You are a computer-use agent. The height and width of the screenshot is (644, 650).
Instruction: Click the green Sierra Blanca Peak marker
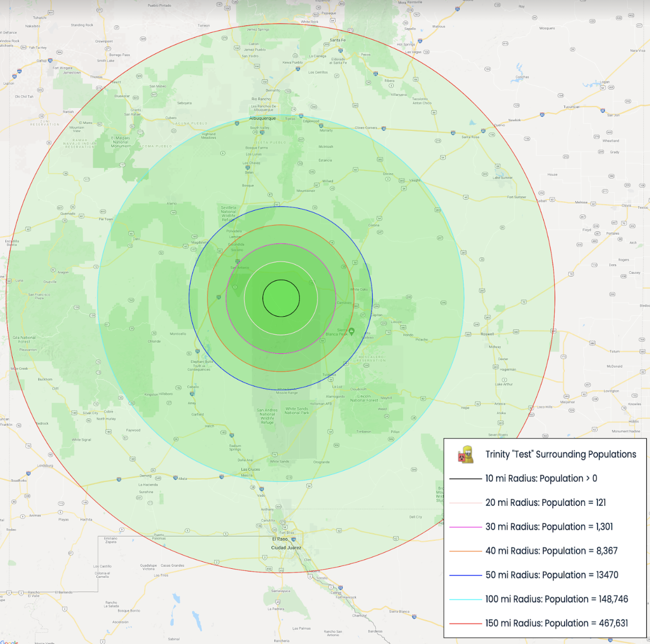pos(351,331)
